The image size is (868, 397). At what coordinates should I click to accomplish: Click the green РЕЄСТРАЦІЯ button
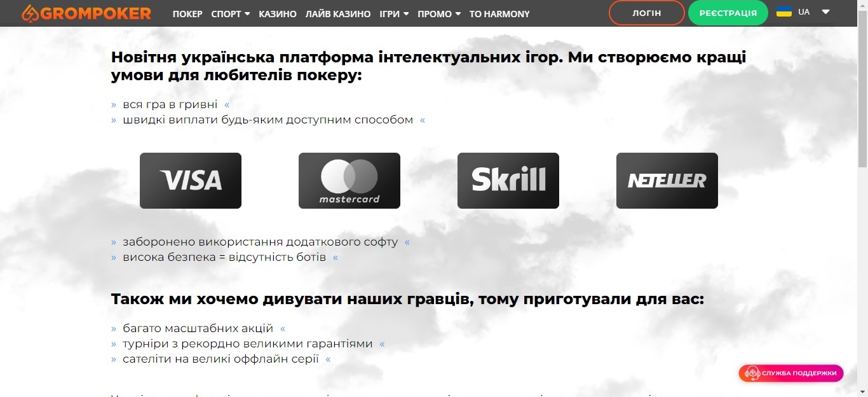pos(728,13)
